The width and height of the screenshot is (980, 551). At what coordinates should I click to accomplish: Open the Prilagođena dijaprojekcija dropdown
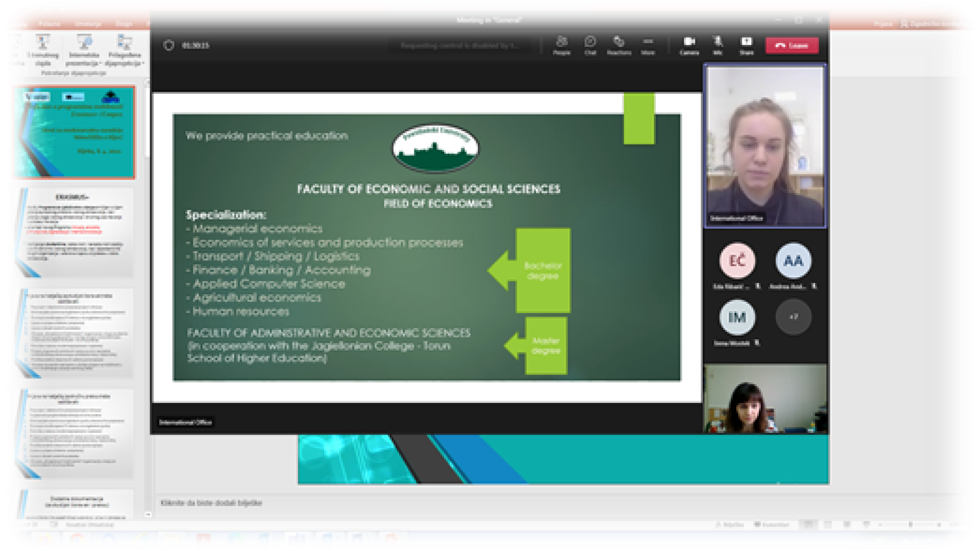tap(125, 50)
